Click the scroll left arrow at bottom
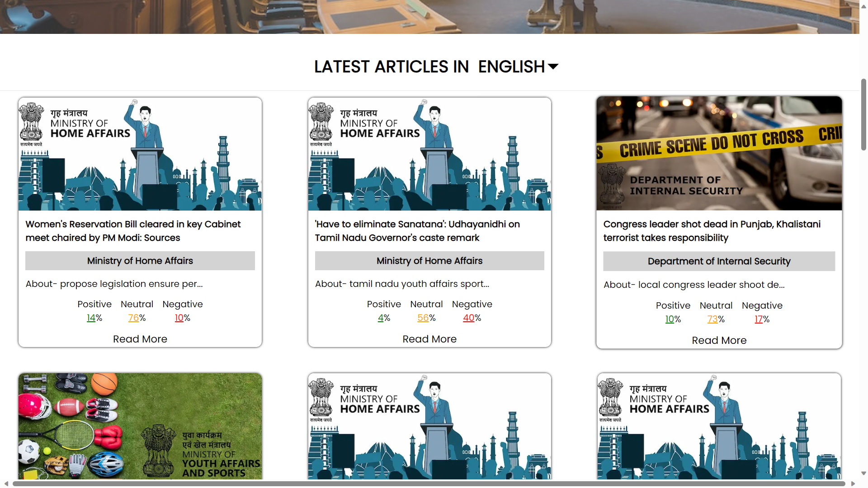Image resolution: width=868 pixels, height=488 pixels. [6, 483]
